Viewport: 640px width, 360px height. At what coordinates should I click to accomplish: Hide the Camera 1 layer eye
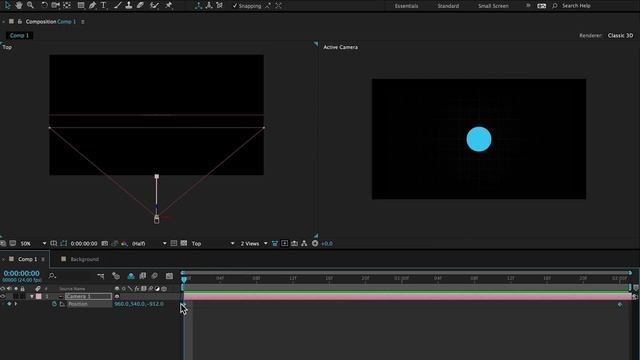click(3, 296)
